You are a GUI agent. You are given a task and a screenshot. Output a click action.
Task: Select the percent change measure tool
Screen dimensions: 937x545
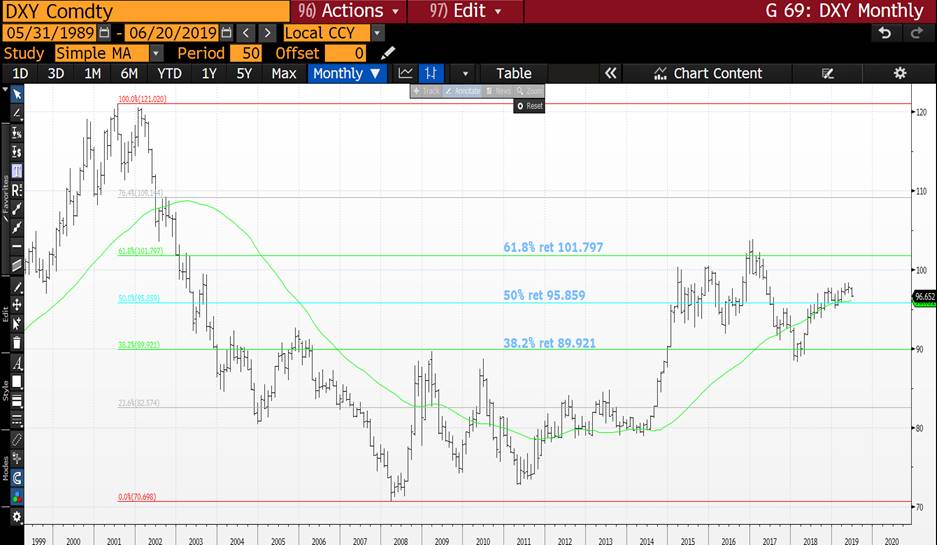(17, 133)
